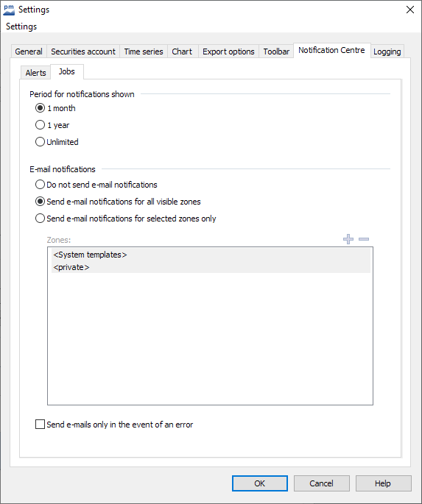Select the <private> zone in list
Screen dimensions: 422x504
tap(211, 267)
